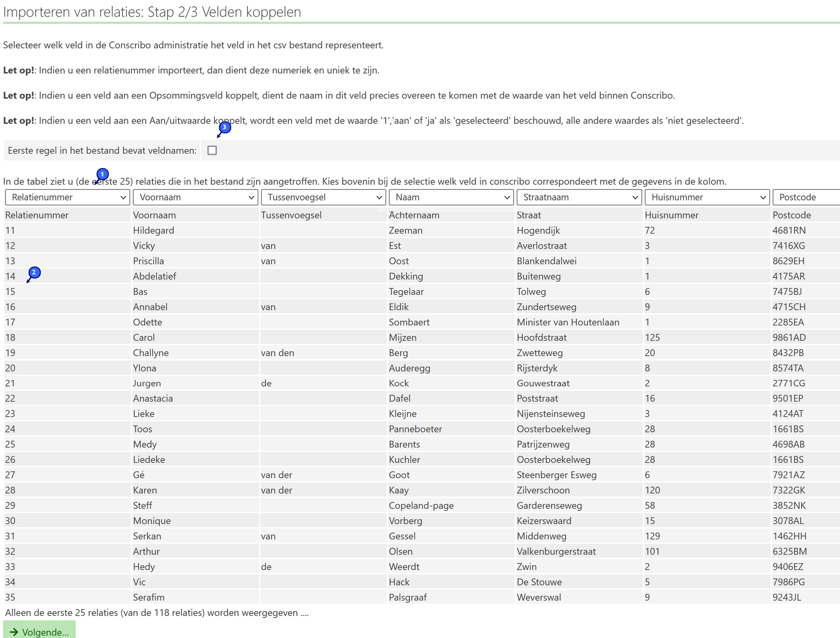Image resolution: width=840 pixels, height=638 pixels.
Task: Click the surname Hack
Action: coord(399,582)
